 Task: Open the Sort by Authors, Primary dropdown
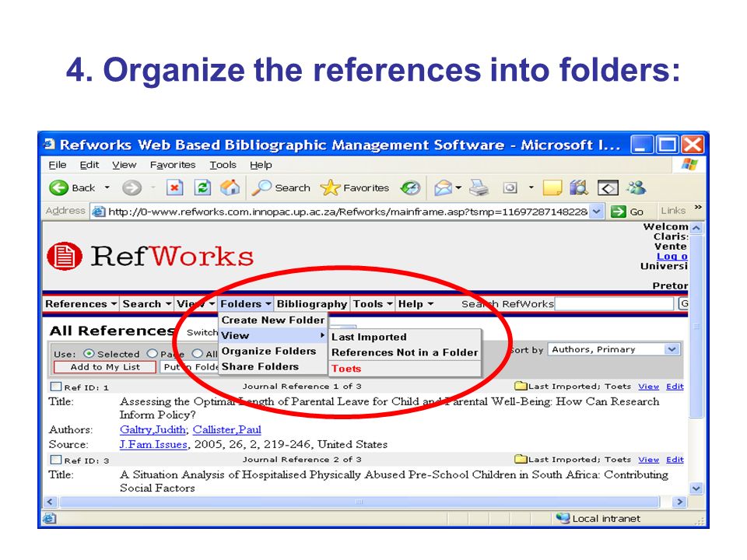pyautogui.click(x=614, y=349)
